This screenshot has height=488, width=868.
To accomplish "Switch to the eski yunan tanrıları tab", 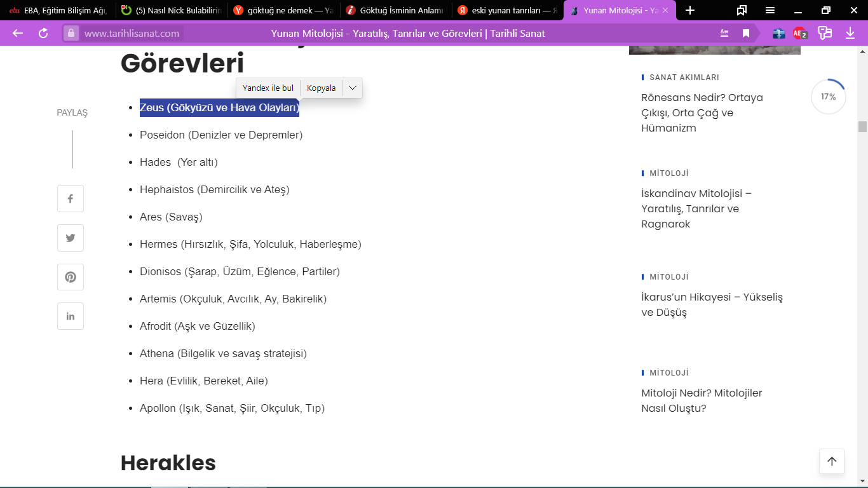I will click(x=508, y=10).
